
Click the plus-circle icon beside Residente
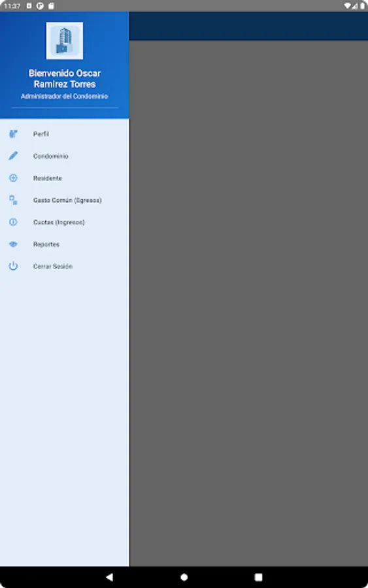[x=13, y=178]
